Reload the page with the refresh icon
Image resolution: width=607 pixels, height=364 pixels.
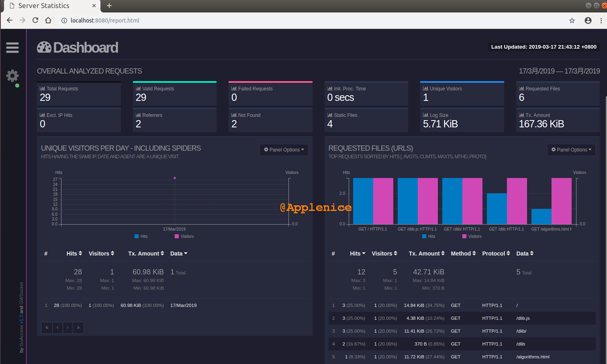(x=35, y=20)
